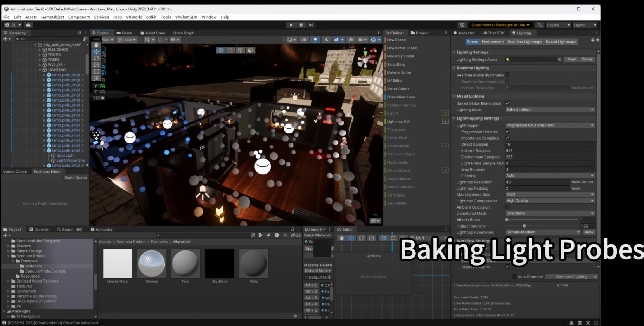This screenshot has height=326, width=644.
Task: Switch to the Baked Lightmaps tab
Action: 561,42
